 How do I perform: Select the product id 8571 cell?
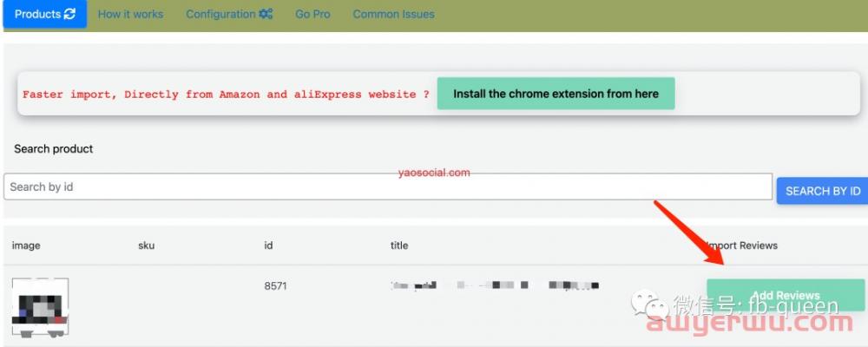tap(276, 285)
